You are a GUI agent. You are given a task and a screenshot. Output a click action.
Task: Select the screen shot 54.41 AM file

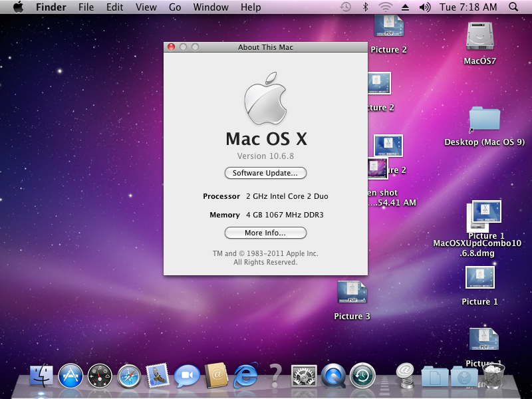tap(377, 169)
